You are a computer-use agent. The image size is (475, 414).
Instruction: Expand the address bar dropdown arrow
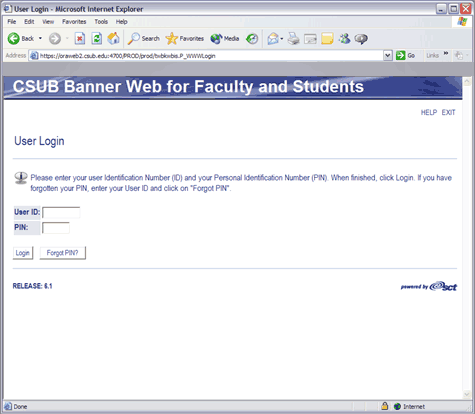click(387, 55)
